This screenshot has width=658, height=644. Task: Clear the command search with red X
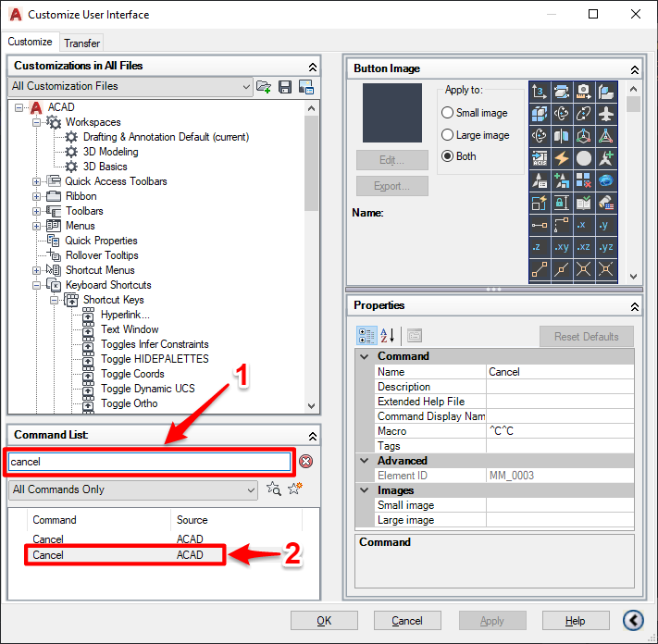point(306,462)
